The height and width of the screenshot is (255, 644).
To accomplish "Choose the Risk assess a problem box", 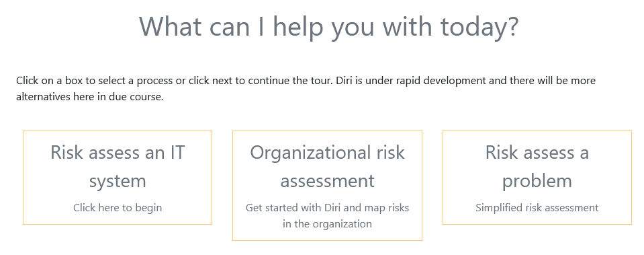I will pyautogui.click(x=537, y=178).
